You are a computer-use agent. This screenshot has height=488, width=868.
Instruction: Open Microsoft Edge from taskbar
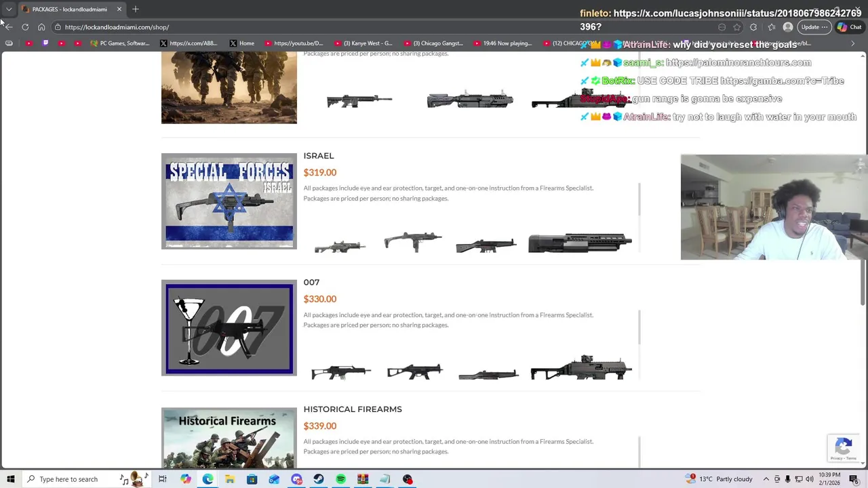pos(208,479)
